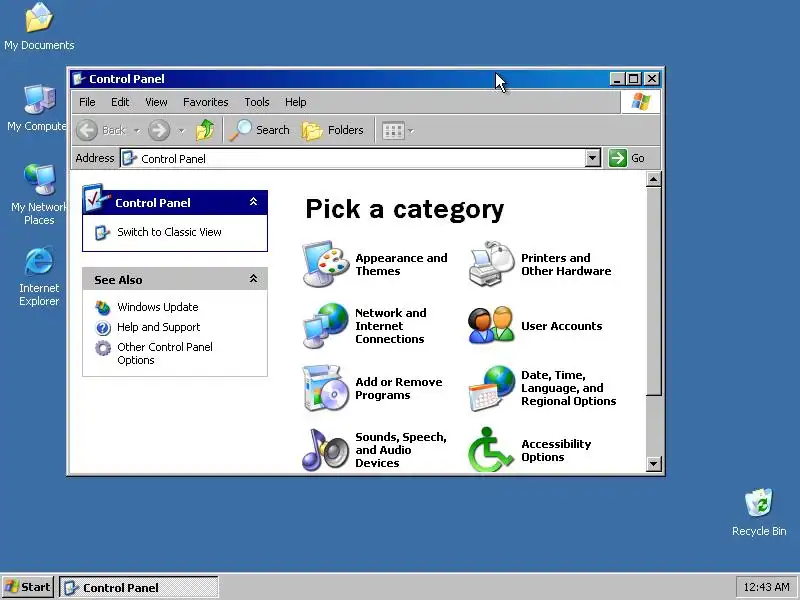Viewport: 800px width, 600px height.
Task: Open the User Accounts icon
Action: click(491, 326)
